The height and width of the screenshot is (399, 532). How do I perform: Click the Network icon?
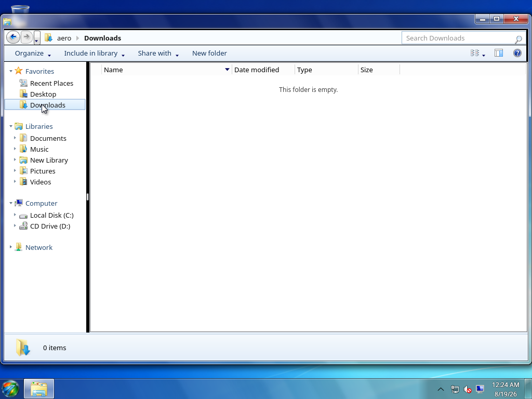(x=19, y=247)
